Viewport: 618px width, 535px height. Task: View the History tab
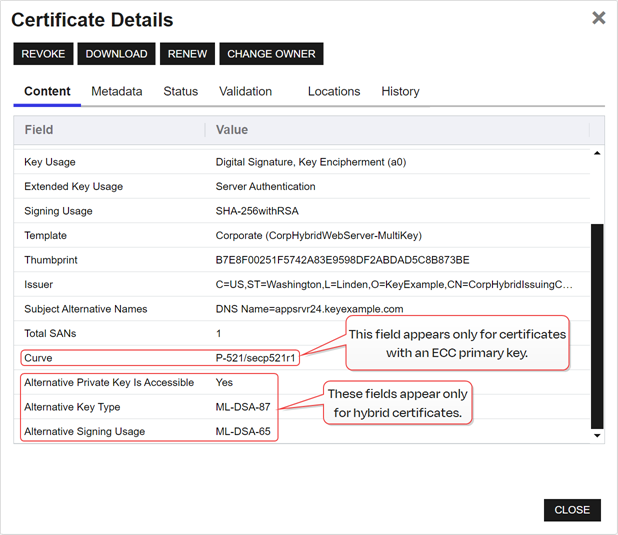pyautogui.click(x=400, y=91)
